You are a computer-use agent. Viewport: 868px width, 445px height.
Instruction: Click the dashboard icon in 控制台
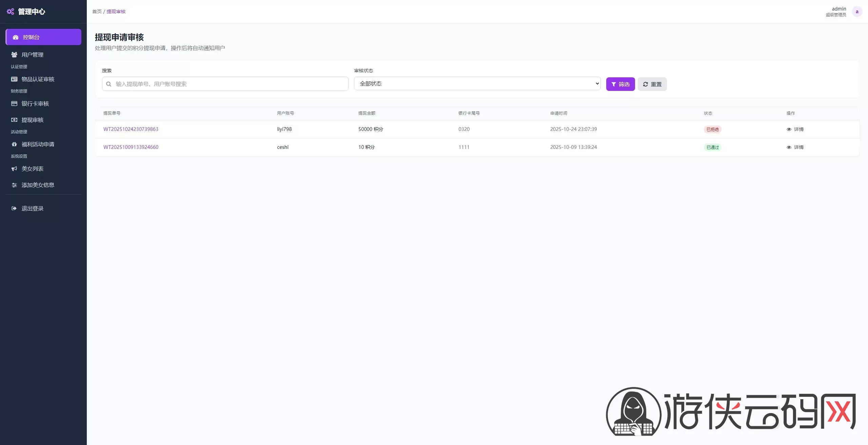point(16,37)
